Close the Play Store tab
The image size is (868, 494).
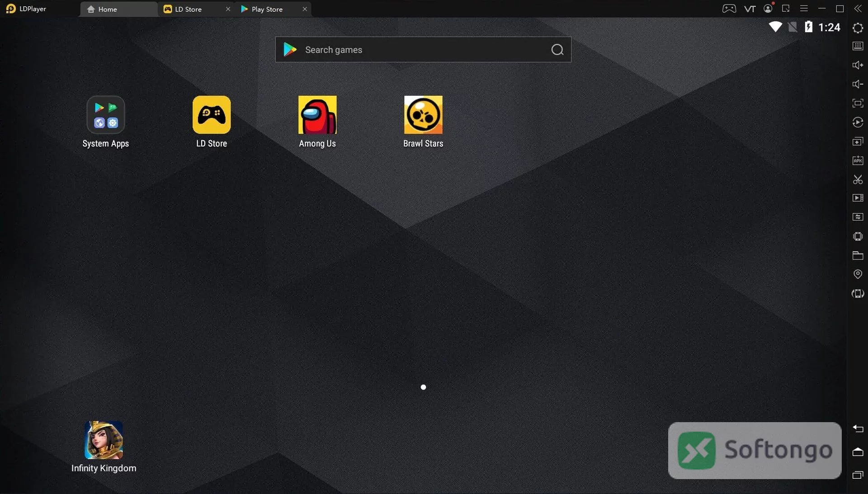[305, 9]
